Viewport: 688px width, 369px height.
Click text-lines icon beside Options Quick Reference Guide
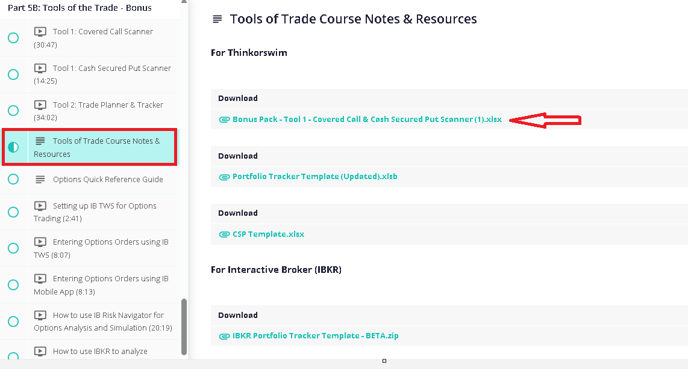click(x=40, y=179)
